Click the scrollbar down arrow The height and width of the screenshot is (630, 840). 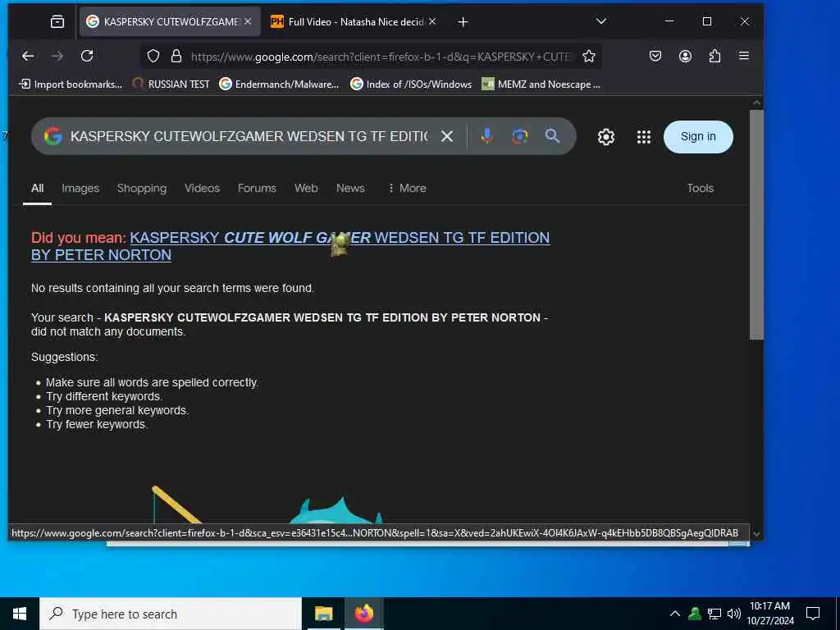756,533
